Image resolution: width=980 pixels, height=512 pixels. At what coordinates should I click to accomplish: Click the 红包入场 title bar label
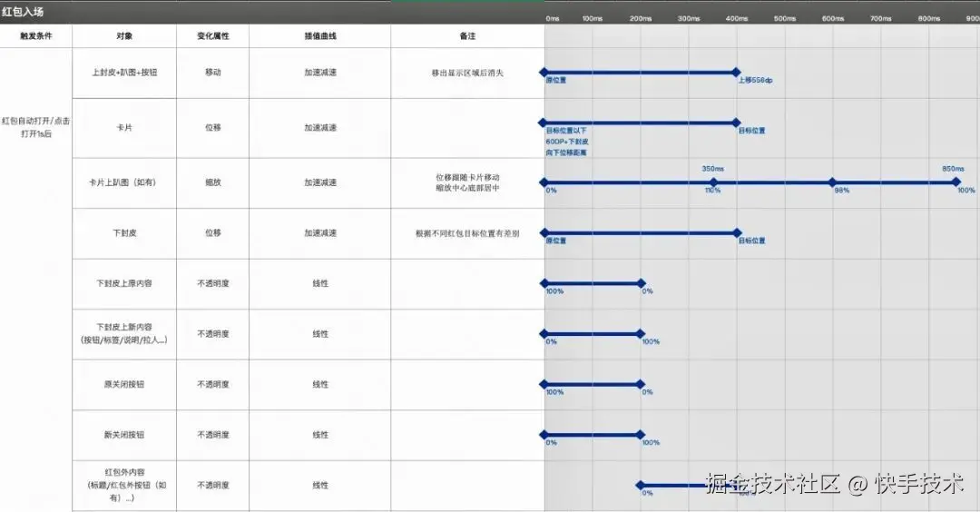(x=23, y=11)
